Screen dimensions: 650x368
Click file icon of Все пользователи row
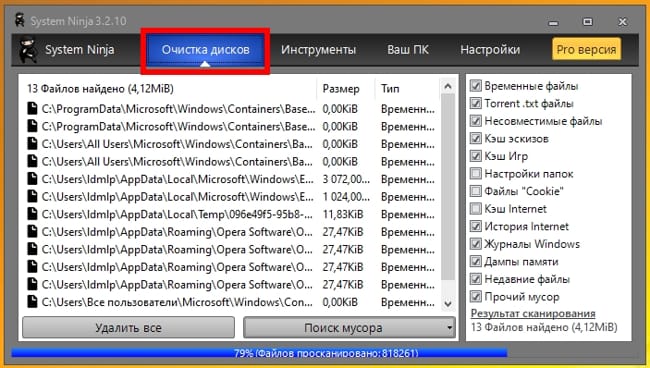click(32, 302)
